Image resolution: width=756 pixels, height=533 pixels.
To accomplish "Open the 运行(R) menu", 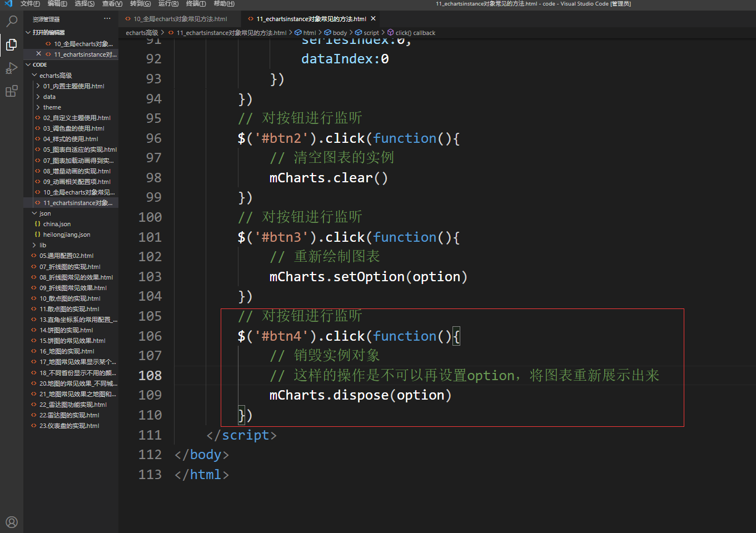I will [x=168, y=3].
